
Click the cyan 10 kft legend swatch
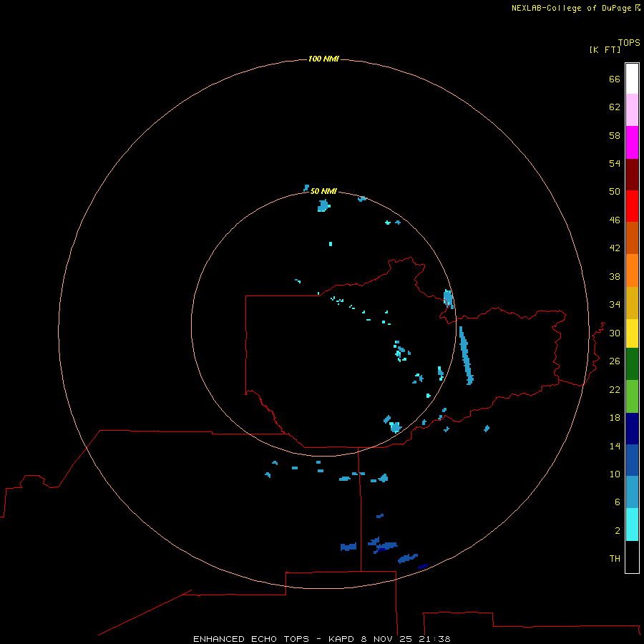click(632, 525)
